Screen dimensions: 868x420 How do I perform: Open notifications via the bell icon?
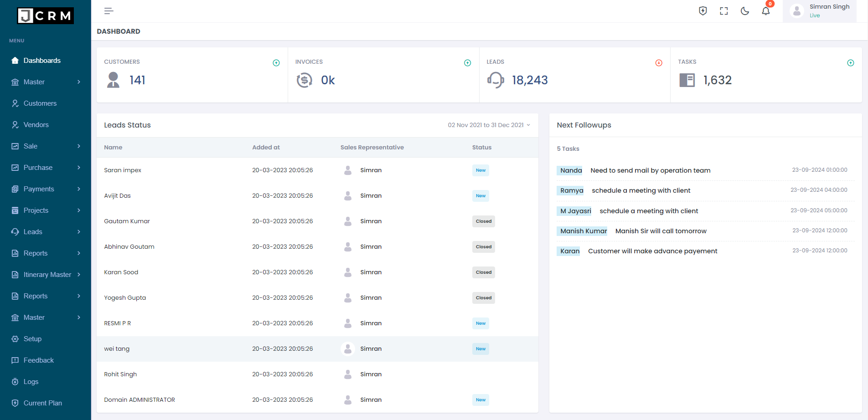pyautogui.click(x=765, y=11)
